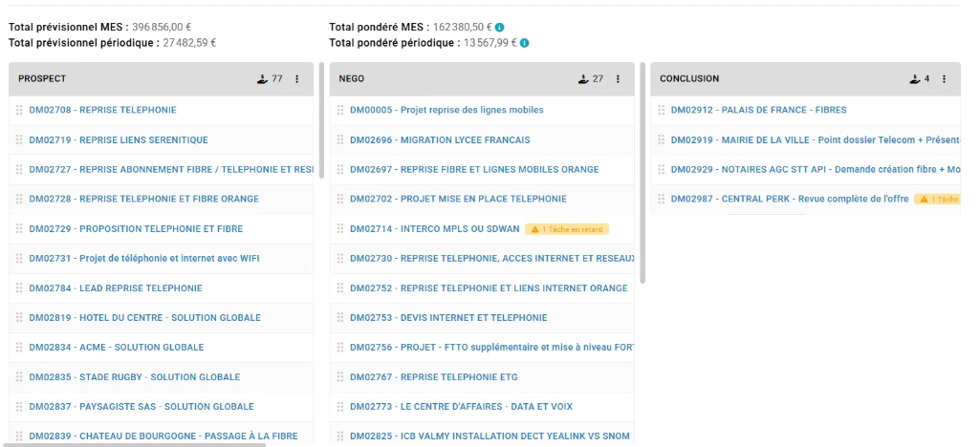This screenshot has width=980, height=447.
Task: Open DM02837 - PAYSAGISTE SAS deal
Action: (x=142, y=407)
